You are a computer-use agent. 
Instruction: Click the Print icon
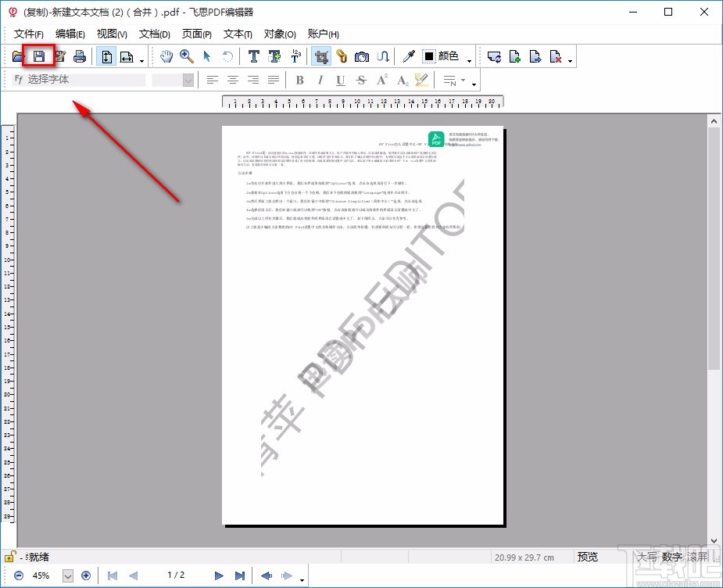pyautogui.click(x=79, y=56)
